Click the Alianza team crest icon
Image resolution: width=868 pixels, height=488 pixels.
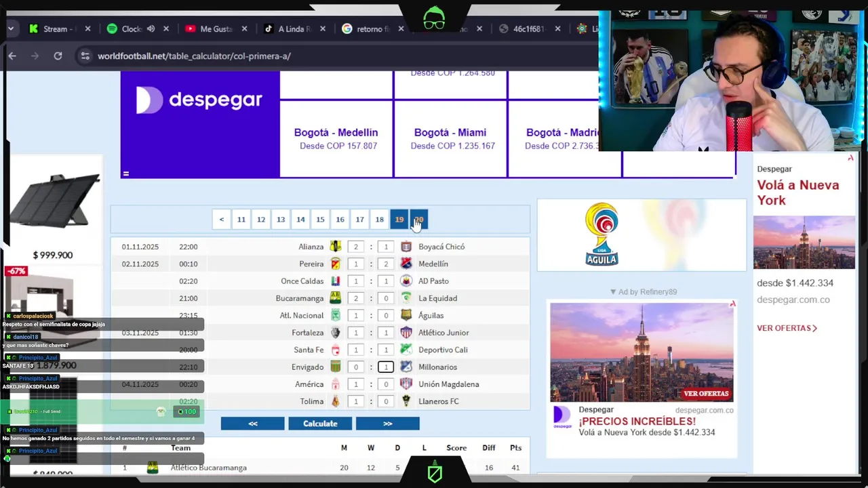click(x=336, y=247)
